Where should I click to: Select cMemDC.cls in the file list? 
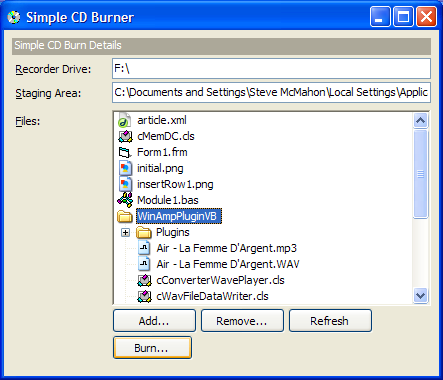click(166, 136)
